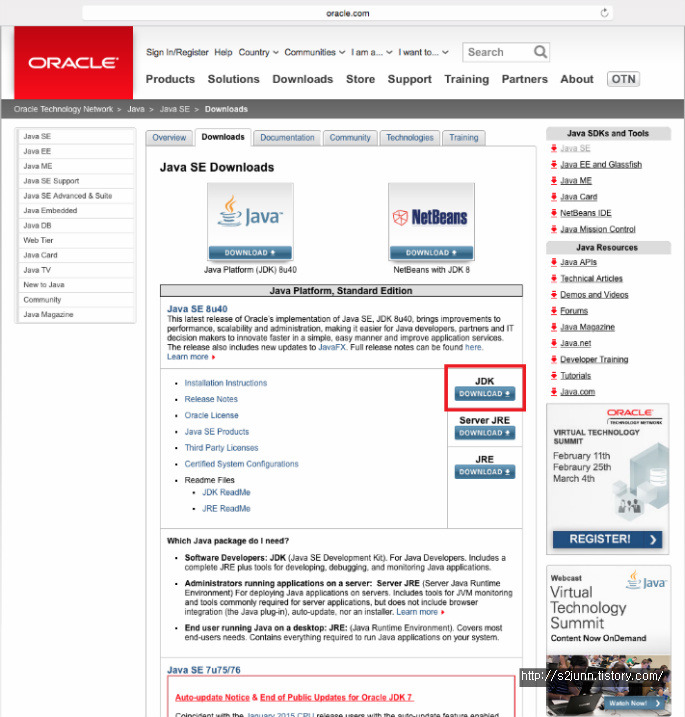Image resolution: width=685 pixels, height=717 pixels.
Task: Open the Third Party Licenses link
Action: click(x=221, y=448)
